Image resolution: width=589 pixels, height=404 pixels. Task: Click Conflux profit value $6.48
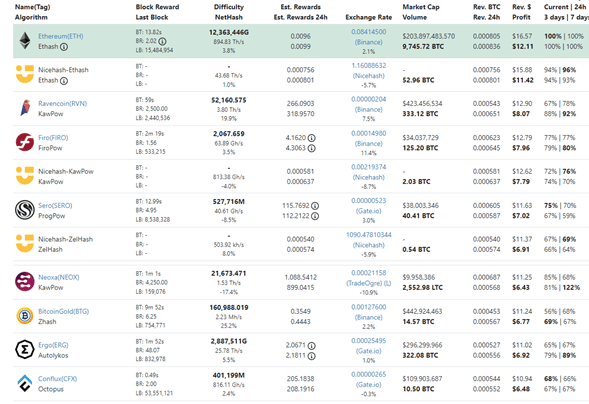[x=521, y=389]
